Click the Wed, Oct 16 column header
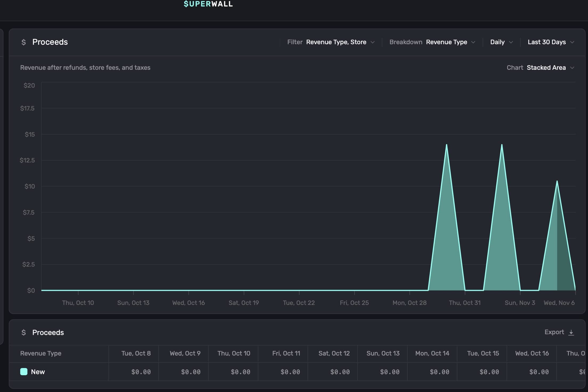588x392 pixels. 532,353
